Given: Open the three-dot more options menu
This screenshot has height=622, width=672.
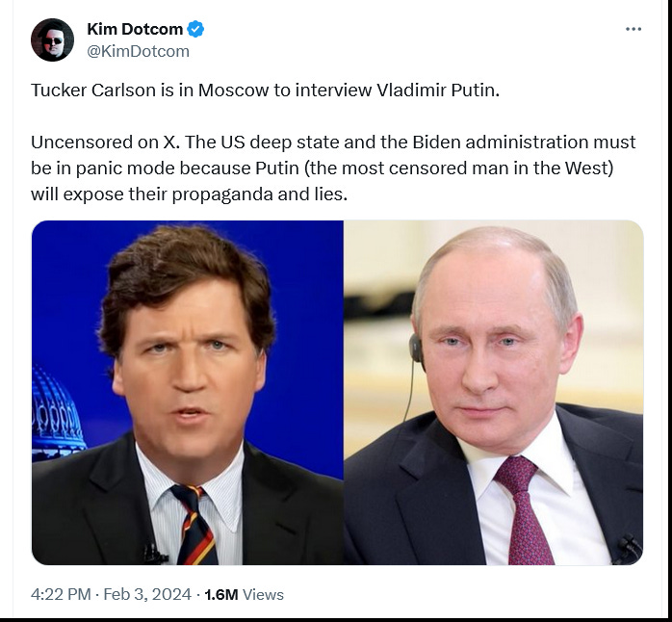Looking at the screenshot, I should click(633, 29).
